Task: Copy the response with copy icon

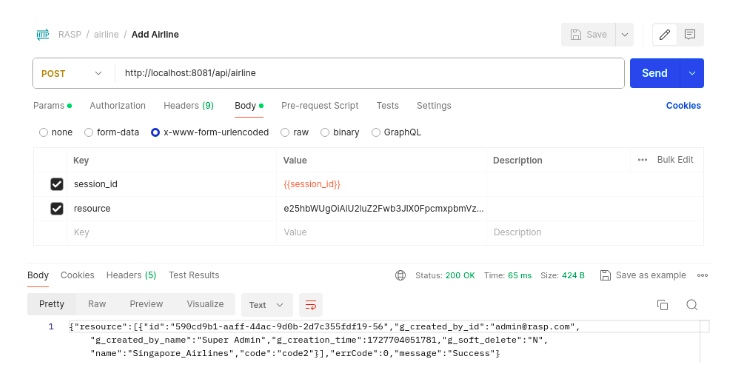Action: tap(662, 305)
